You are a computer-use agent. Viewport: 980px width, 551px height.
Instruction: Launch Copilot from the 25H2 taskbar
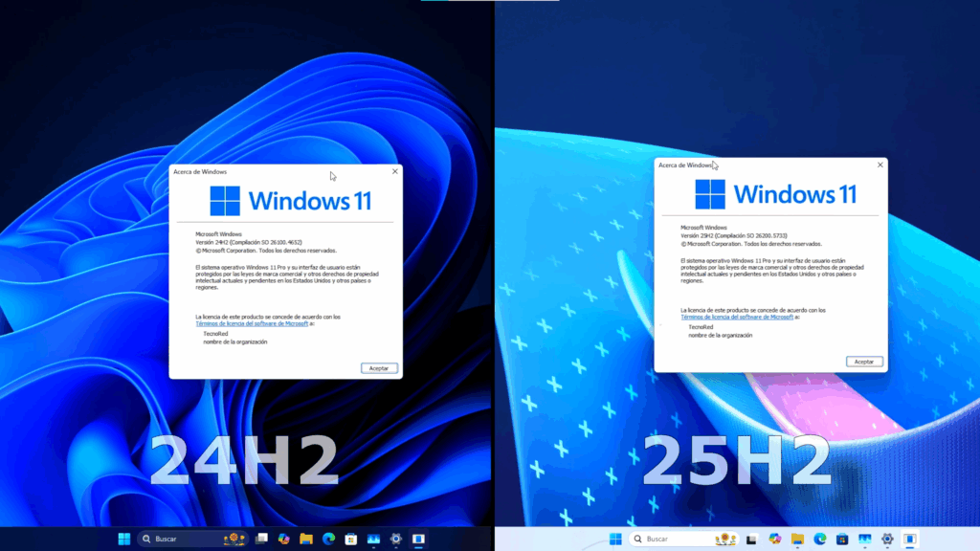click(775, 539)
